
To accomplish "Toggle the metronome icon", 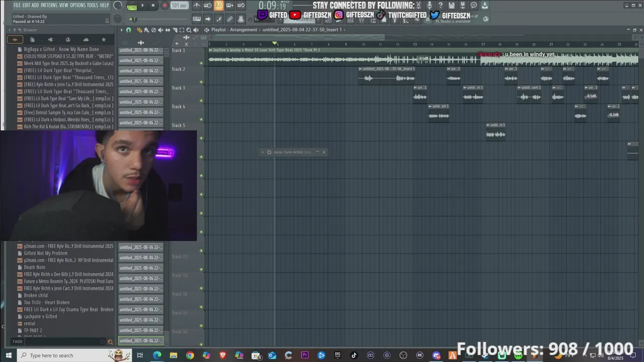I will click(x=197, y=6).
